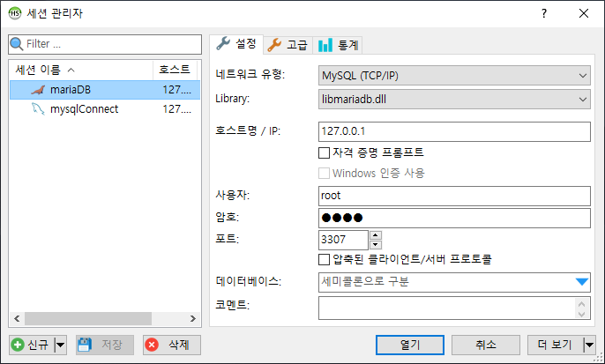
Task: Click the mysqlConnect dolphin icon
Action: tap(38, 109)
